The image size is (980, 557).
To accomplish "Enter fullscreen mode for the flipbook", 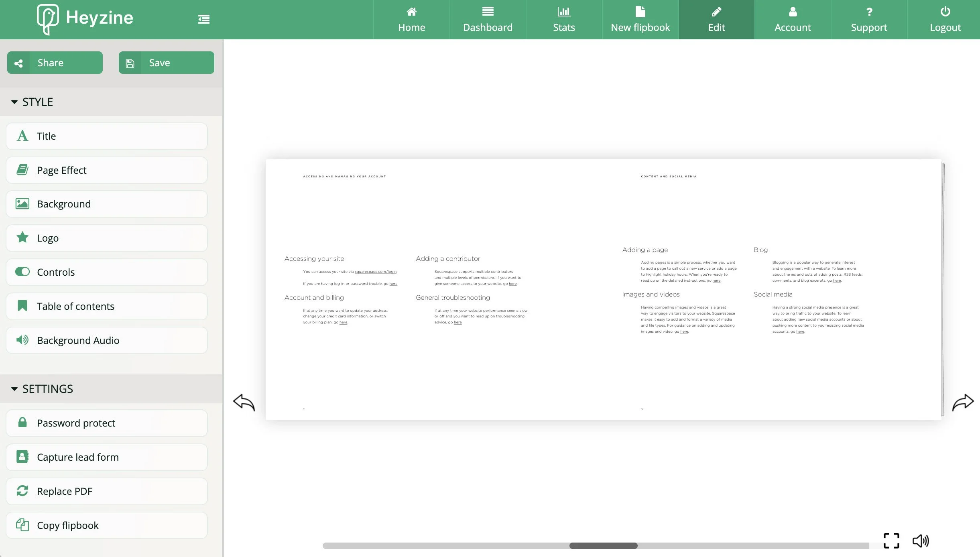I will (x=891, y=541).
